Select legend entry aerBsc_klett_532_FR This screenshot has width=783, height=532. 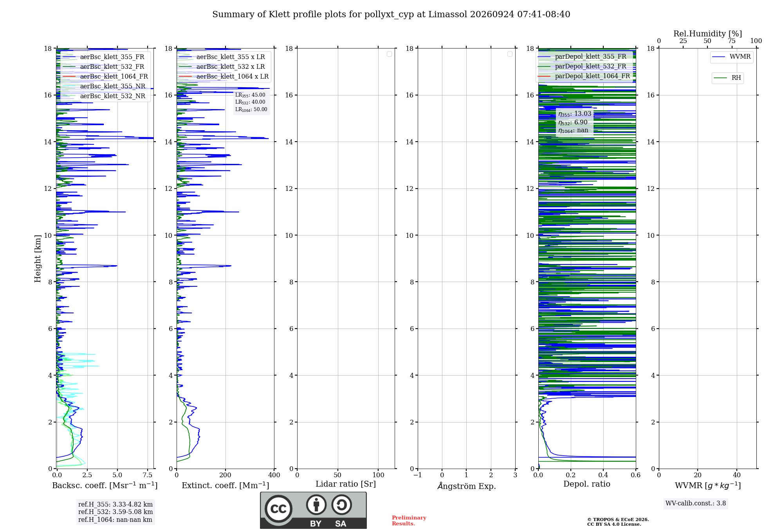[103, 67]
